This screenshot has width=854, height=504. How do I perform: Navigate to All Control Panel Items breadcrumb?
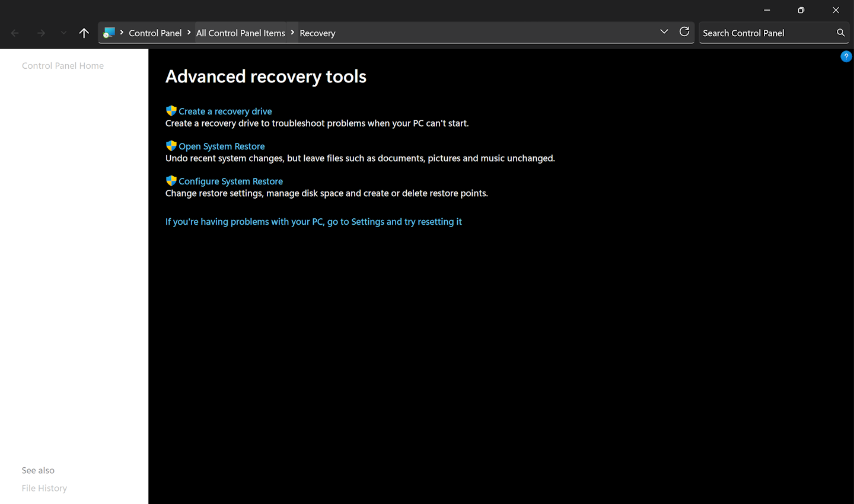240,33
